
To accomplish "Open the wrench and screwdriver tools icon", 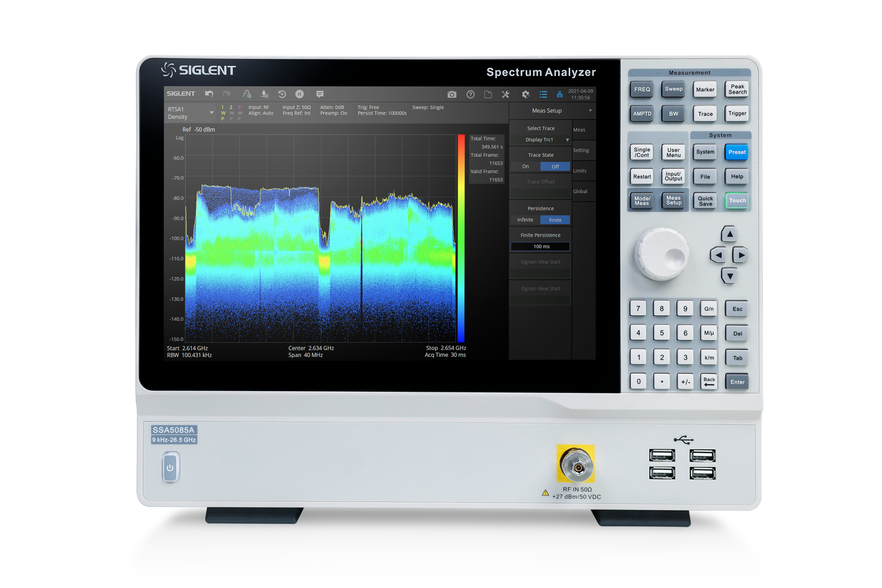I will [x=506, y=94].
